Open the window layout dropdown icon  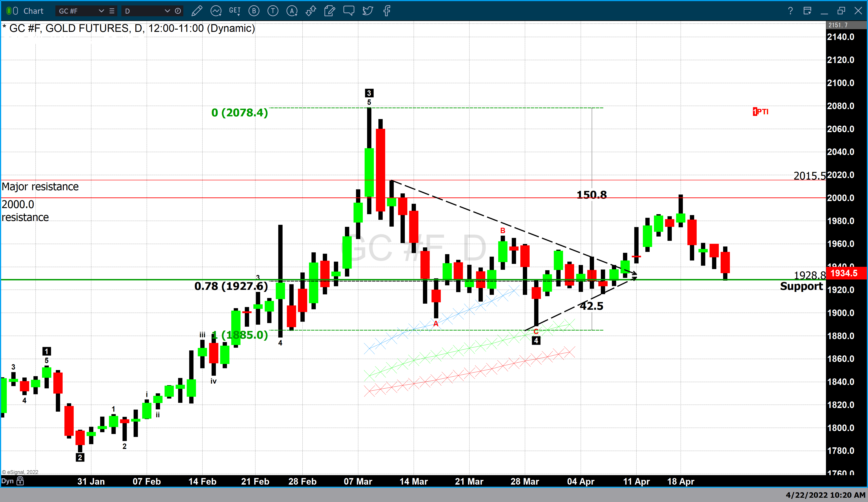click(x=807, y=11)
